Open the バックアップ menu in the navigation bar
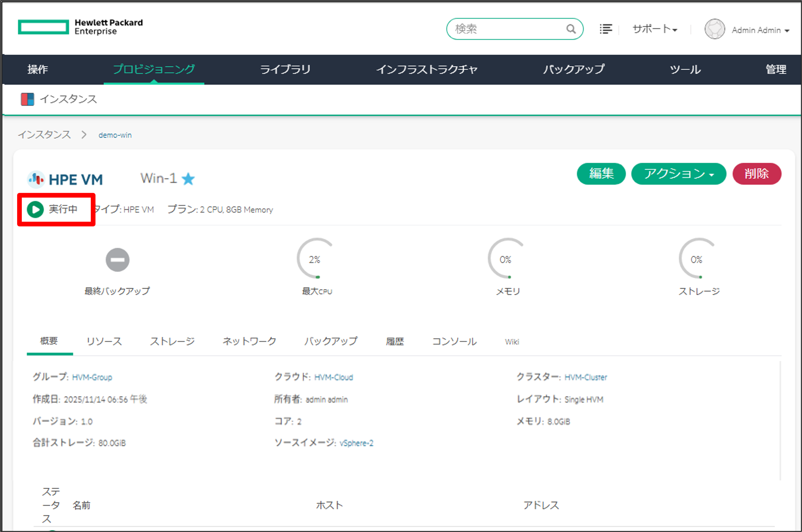 pos(574,69)
